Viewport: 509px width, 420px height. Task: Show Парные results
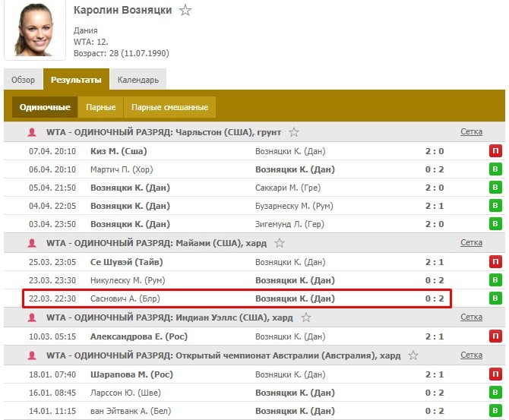(x=100, y=107)
